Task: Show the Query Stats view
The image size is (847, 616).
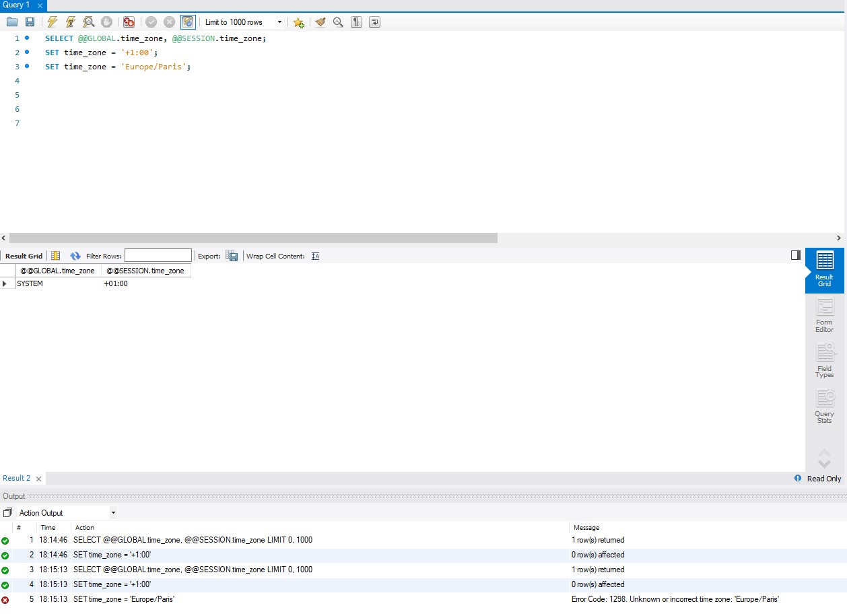Action: (x=824, y=404)
